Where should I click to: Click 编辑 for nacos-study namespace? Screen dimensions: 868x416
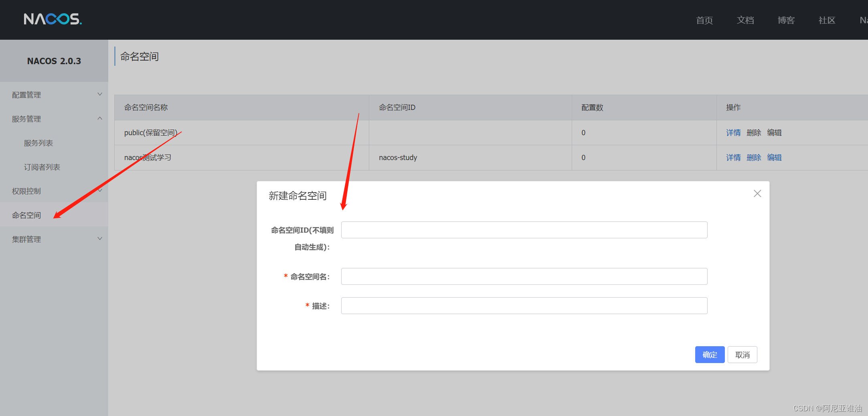774,158
